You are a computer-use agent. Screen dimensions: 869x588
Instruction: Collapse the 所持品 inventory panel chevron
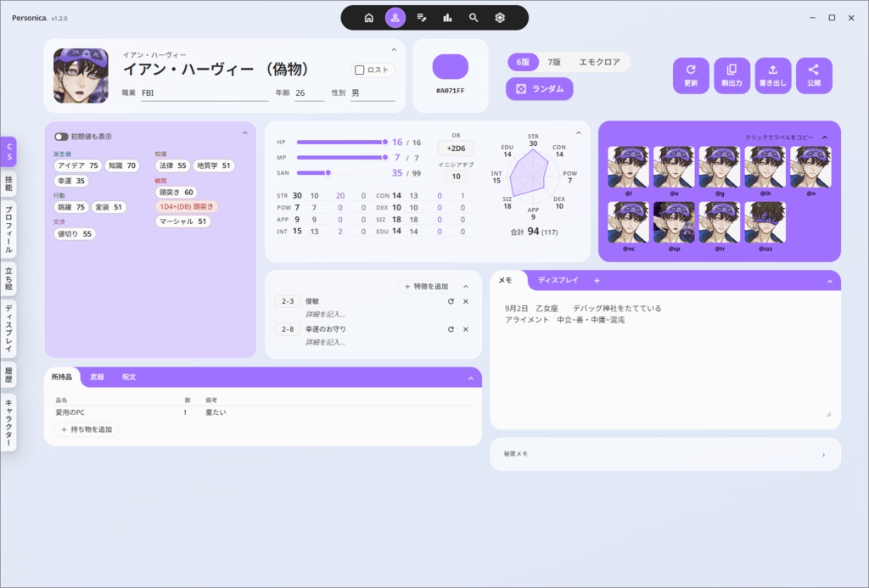pos(470,378)
